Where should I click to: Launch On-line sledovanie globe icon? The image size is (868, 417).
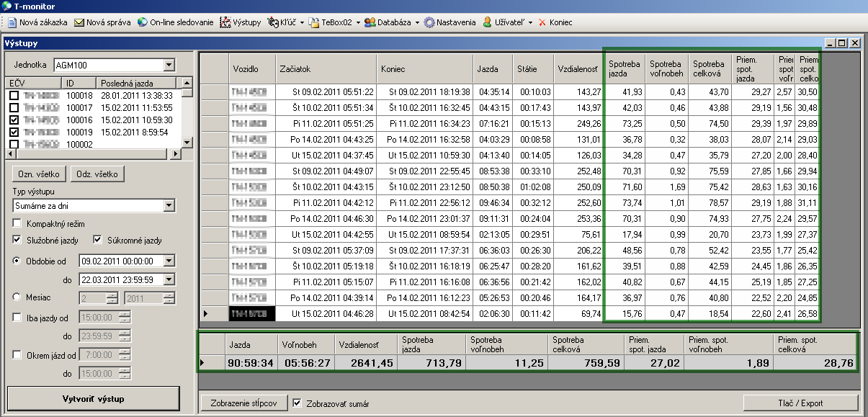coord(143,22)
